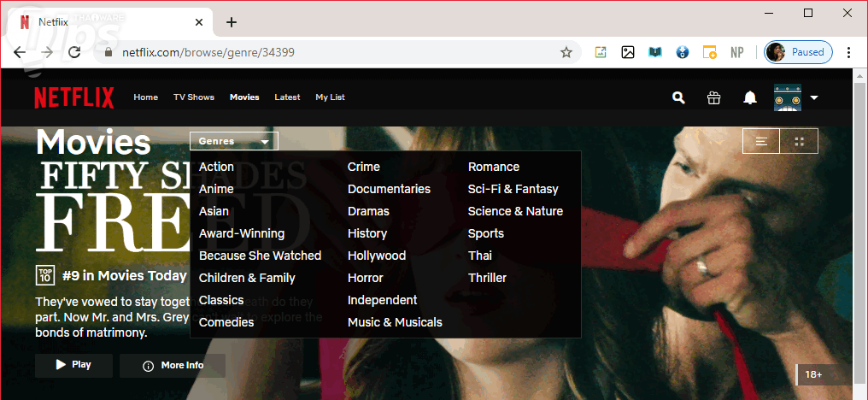Collapse the Genres dropdown
Screen dimensions: 868x400
233,141
